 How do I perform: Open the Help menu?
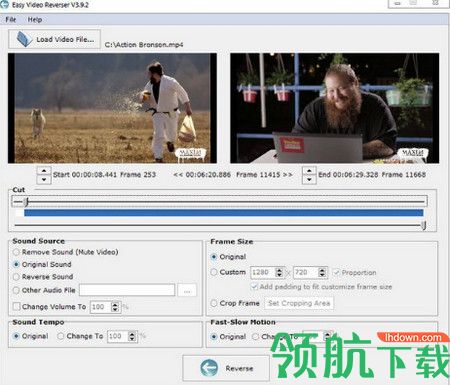click(x=35, y=20)
